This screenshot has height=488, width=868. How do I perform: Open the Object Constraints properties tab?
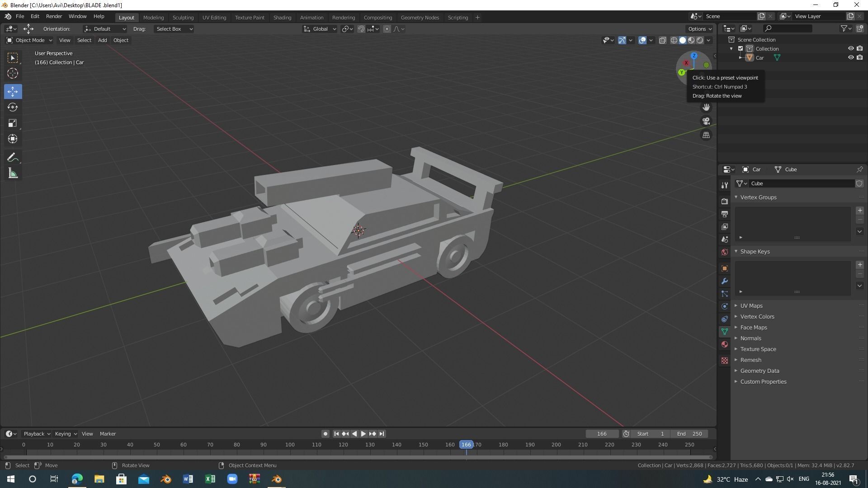(x=725, y=319)
